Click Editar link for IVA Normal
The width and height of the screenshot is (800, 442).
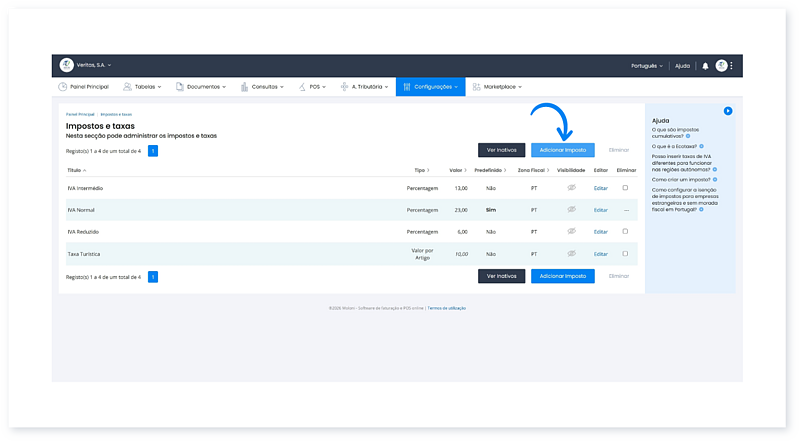pyautogui.click(x=600, y=210)
